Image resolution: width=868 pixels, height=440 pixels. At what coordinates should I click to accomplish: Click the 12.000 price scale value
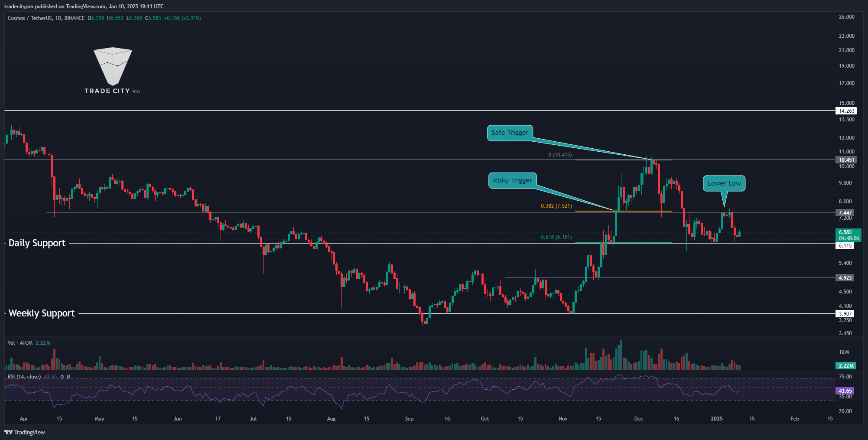pyautogui.click(x=847, y=138)
